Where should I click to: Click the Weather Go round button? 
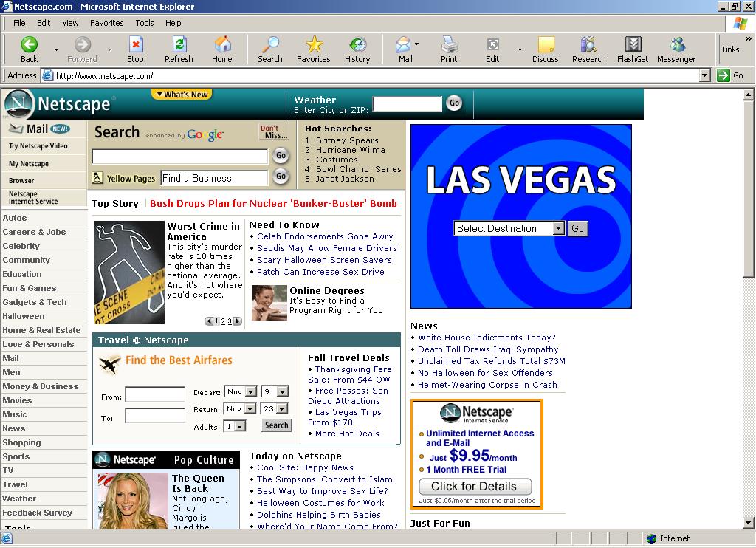coord(454,103)
